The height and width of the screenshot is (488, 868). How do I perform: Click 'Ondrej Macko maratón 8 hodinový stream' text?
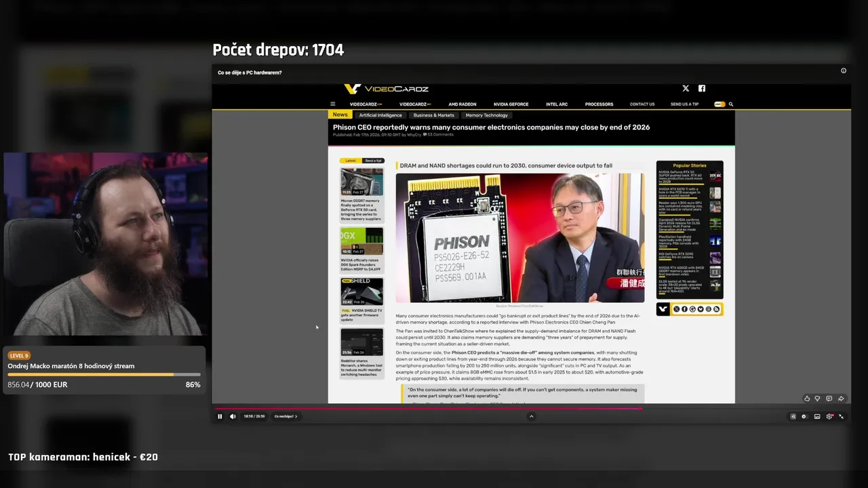coord(71,366)
